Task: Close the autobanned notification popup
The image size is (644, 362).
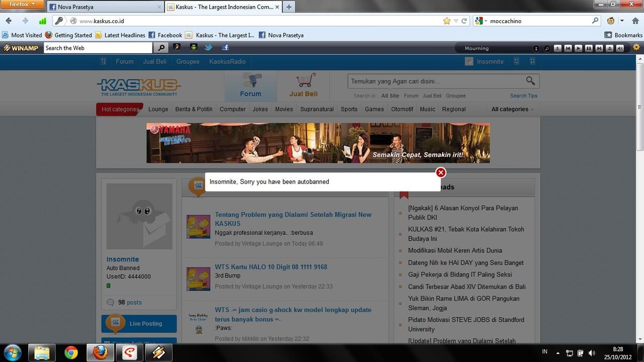Action: click(441, 172)
